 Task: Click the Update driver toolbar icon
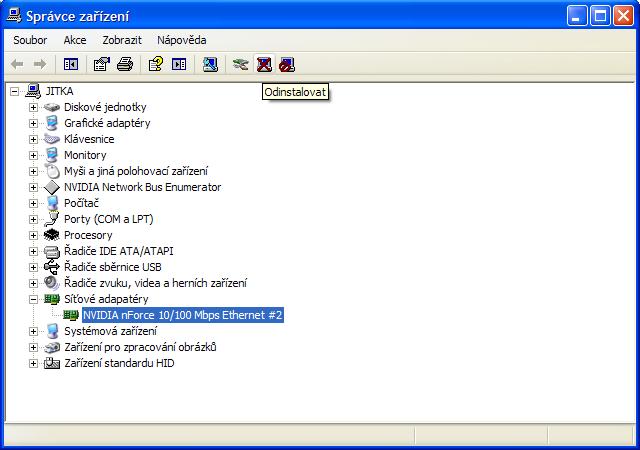[240, 64]
